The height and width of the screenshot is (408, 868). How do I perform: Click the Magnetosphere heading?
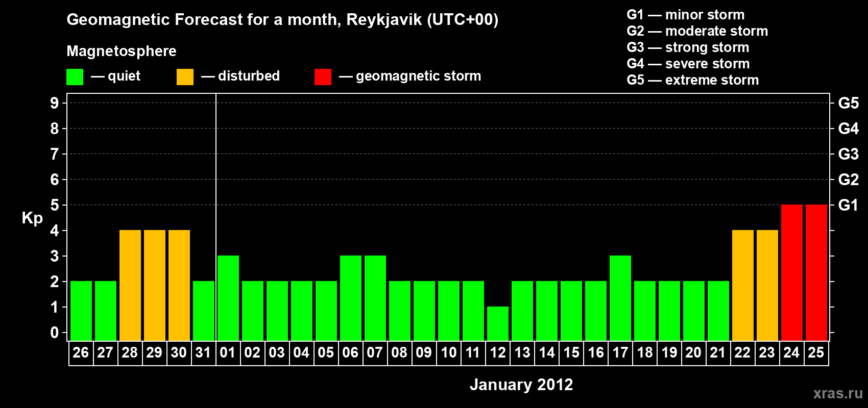122,52
